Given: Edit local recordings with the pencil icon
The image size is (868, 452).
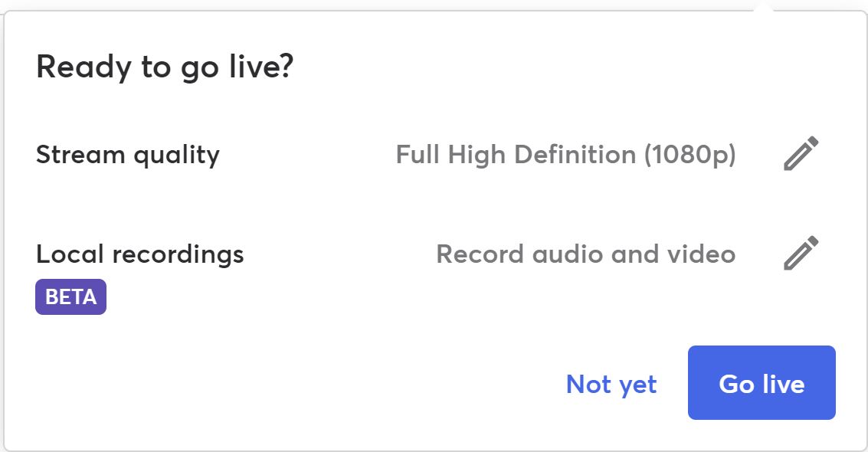Looking at the screenshot, I should coord(801,253).
